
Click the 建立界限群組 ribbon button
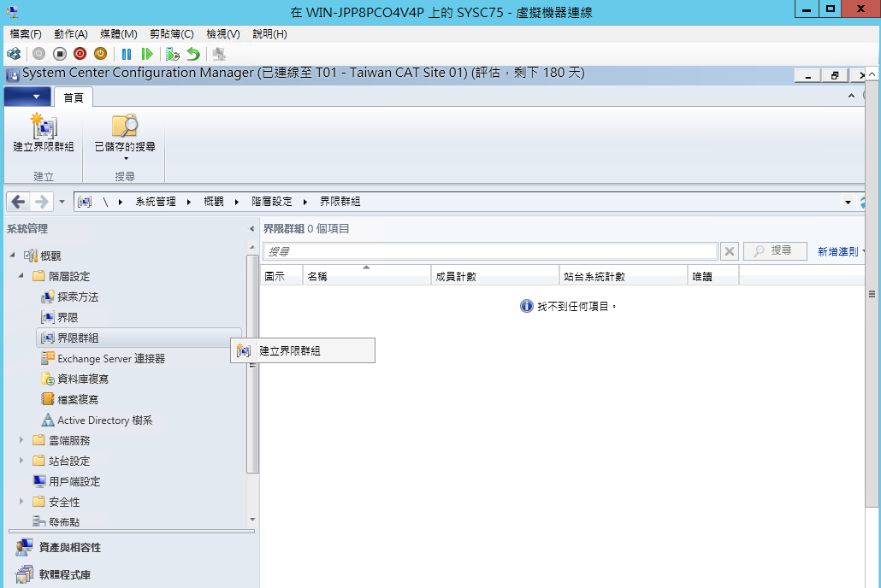tap(44, 133)
